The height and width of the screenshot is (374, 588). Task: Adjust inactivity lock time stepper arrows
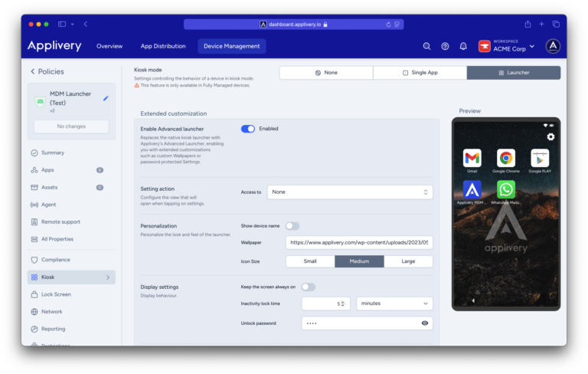[342, 303]
